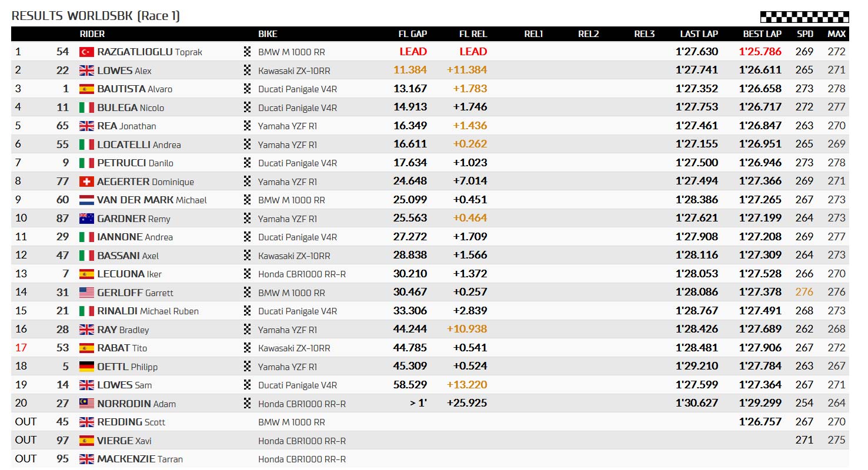Select the last lap time 1'30.627
Viewport: 868px width, 470px height.
[x=697, y=404]
